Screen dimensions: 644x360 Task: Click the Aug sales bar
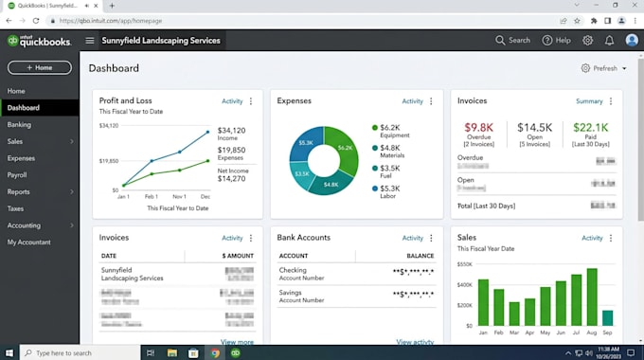(x=592, y=297)
